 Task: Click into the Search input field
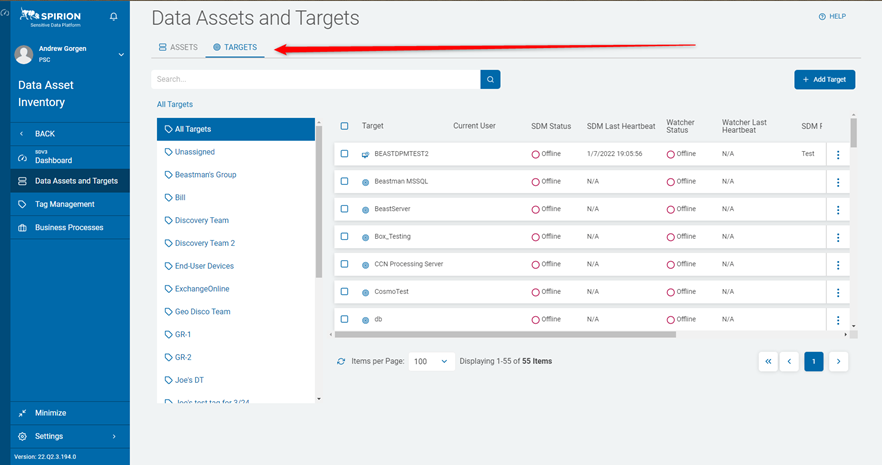tap(315, 79)
